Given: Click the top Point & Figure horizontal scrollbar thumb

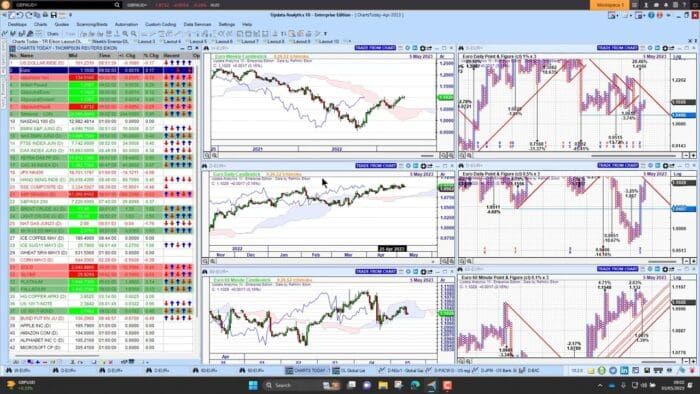Looking at the screenshot, I should pyautogui.click(x=633, y=156).
